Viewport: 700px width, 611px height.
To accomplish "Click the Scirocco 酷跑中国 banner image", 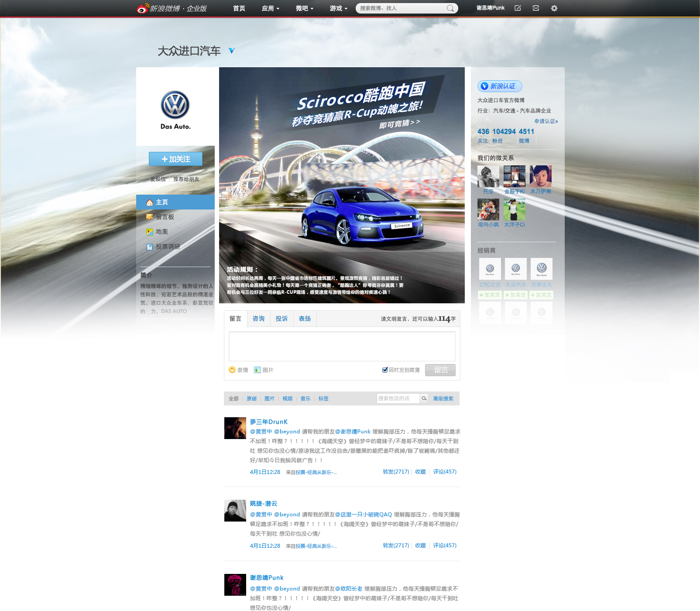I will pyautogui.click(x=342, y=185).
